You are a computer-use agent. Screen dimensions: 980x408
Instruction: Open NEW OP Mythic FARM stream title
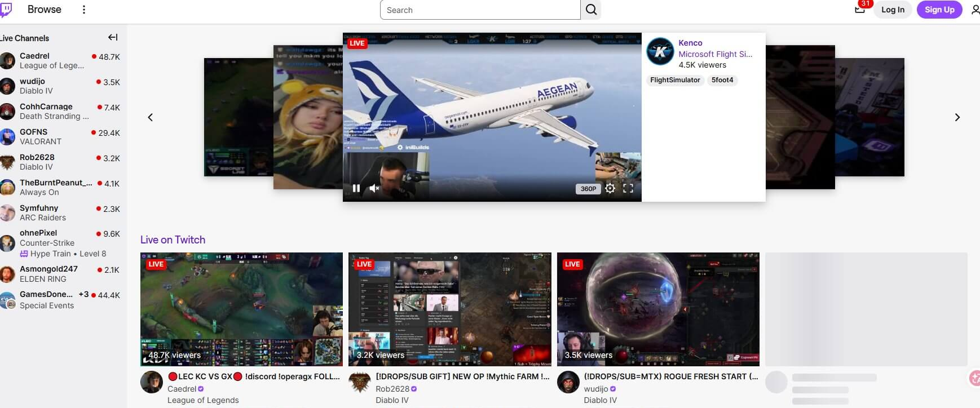[462, 376]
